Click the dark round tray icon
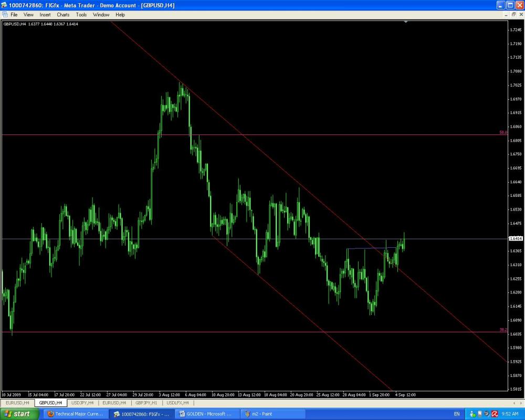 pos(487,414)
